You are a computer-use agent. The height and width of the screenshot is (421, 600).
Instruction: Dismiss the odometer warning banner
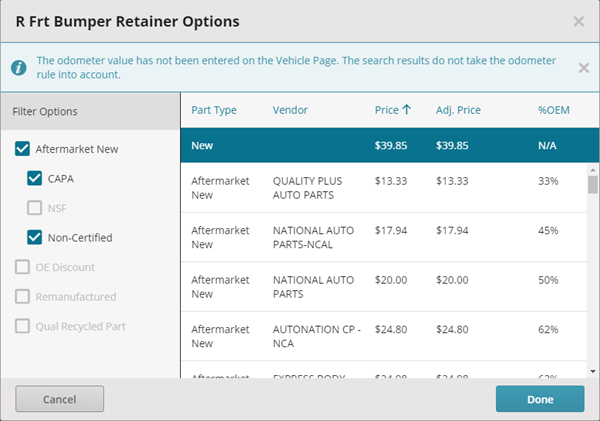pyautogui.click(x=584, y=67)
